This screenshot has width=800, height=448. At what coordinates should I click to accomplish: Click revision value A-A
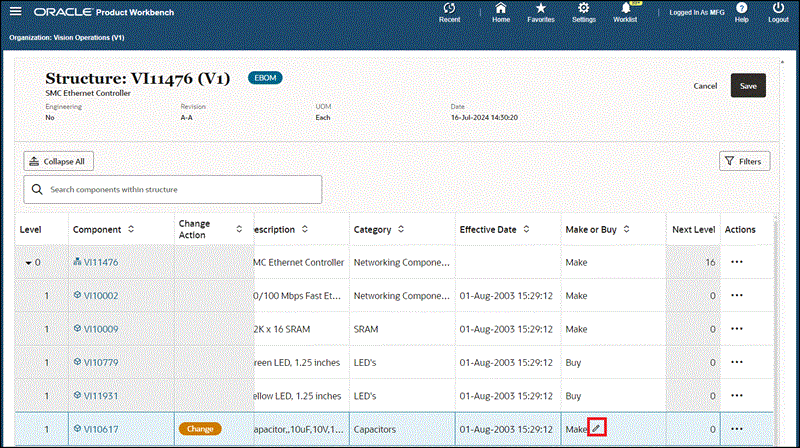click(187, 117)
